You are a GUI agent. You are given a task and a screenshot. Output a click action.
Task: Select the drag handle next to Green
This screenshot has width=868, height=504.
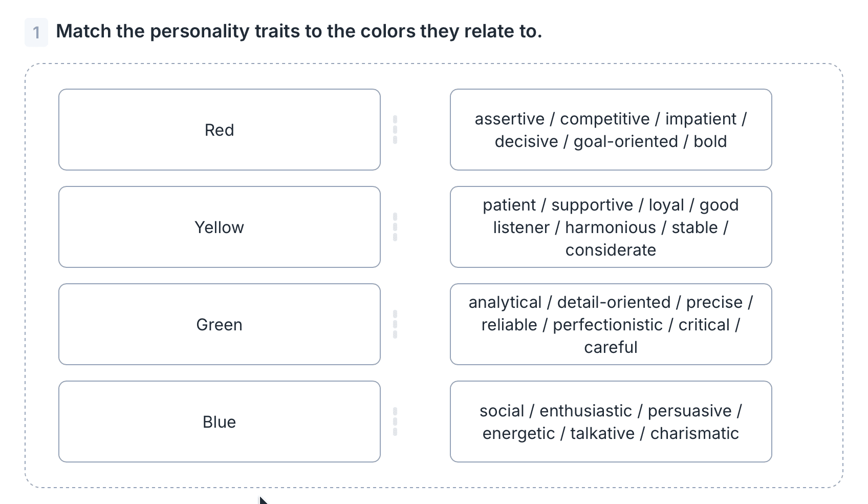pos(395,324)
